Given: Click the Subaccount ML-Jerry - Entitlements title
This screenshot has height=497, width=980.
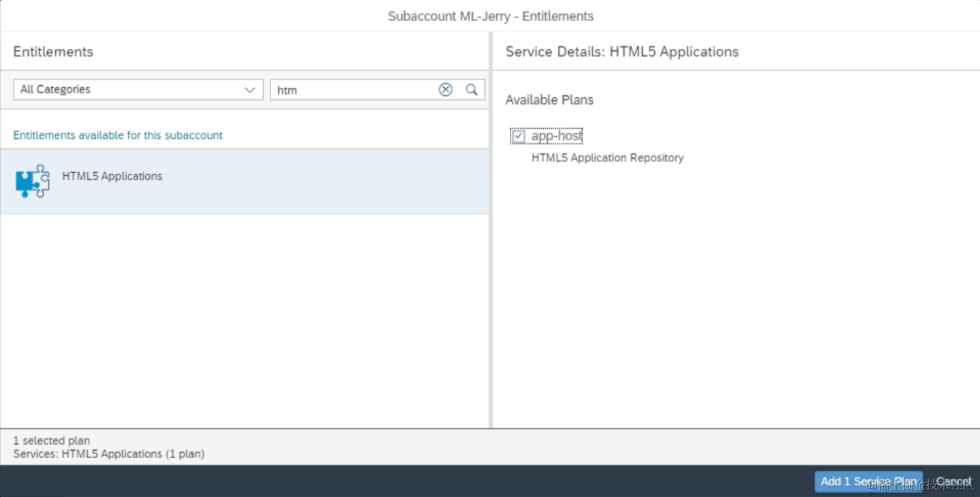Looking at the screenshot, I should pos(490,16).
